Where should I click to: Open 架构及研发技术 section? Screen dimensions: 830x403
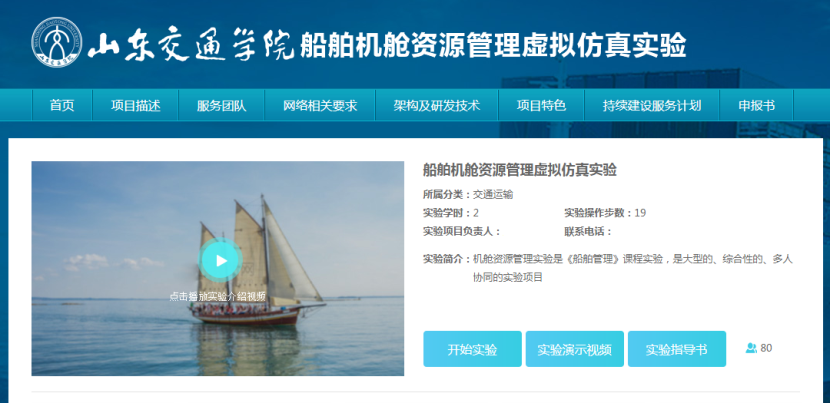437,105
